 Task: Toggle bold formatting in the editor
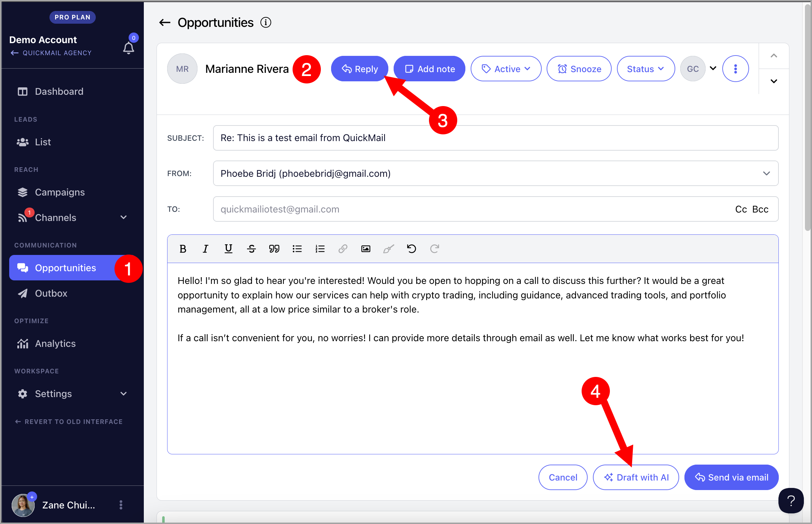[183, 249]
